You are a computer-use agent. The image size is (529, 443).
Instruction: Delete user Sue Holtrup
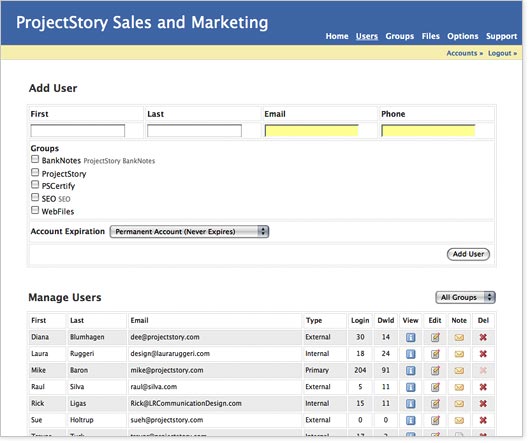coord(483,420)
